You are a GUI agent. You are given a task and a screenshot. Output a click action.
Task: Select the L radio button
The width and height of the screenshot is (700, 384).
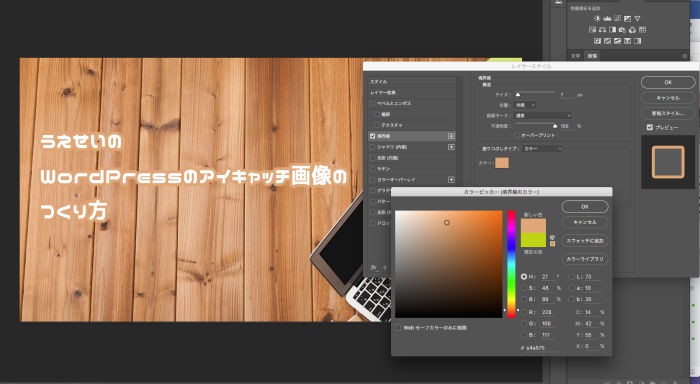(x=571, y=277)
